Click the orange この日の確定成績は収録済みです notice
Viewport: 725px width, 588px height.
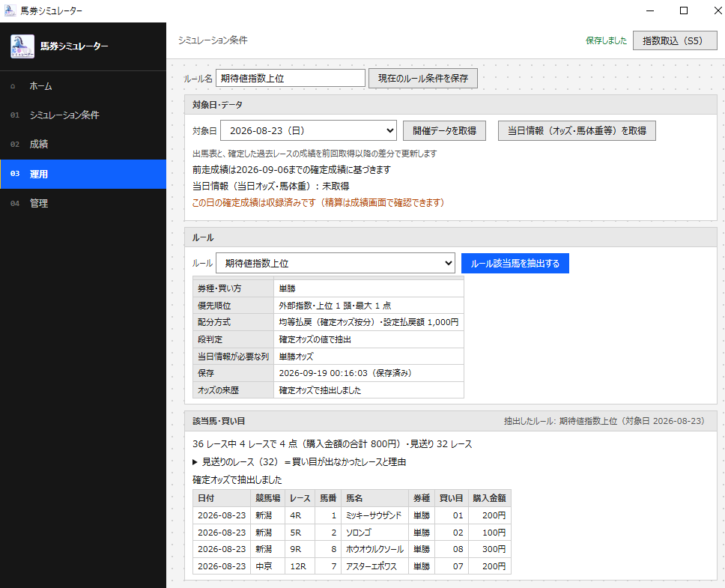tap(318, 202)
